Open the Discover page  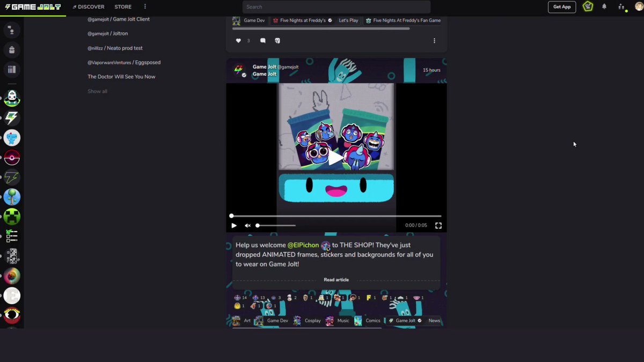point(89,7)
